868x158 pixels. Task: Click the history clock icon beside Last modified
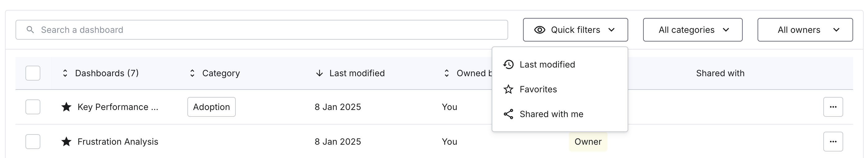tap(508, 64)
